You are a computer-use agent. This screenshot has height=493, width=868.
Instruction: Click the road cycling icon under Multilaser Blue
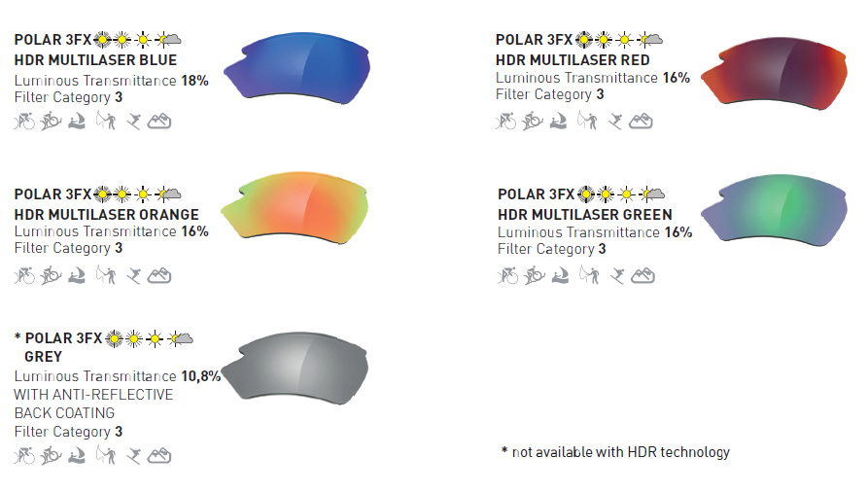pos(24,121)
